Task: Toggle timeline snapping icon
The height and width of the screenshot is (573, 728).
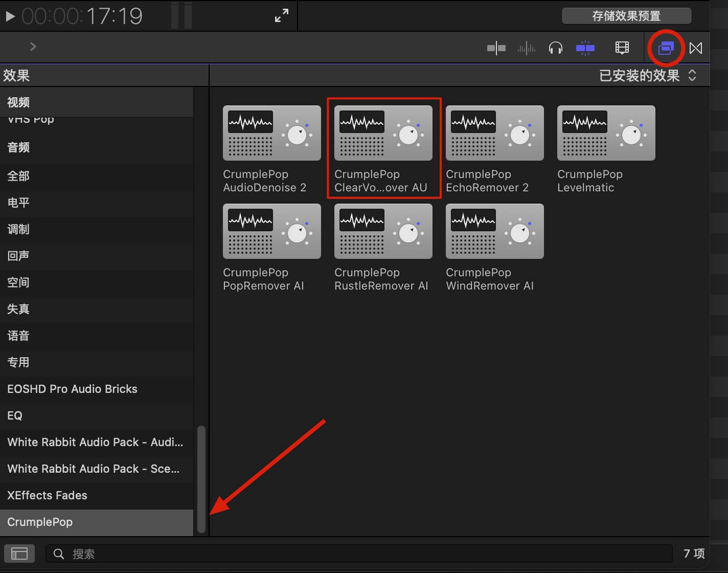Action: (585, 48)
